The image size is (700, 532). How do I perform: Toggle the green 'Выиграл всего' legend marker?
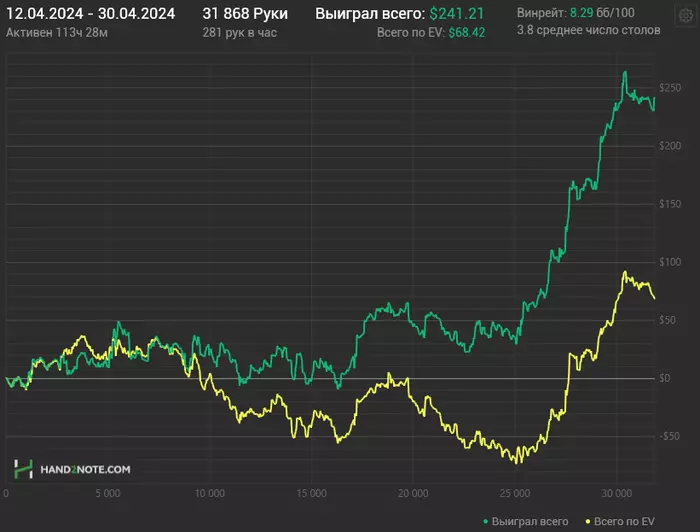[486, 521]
